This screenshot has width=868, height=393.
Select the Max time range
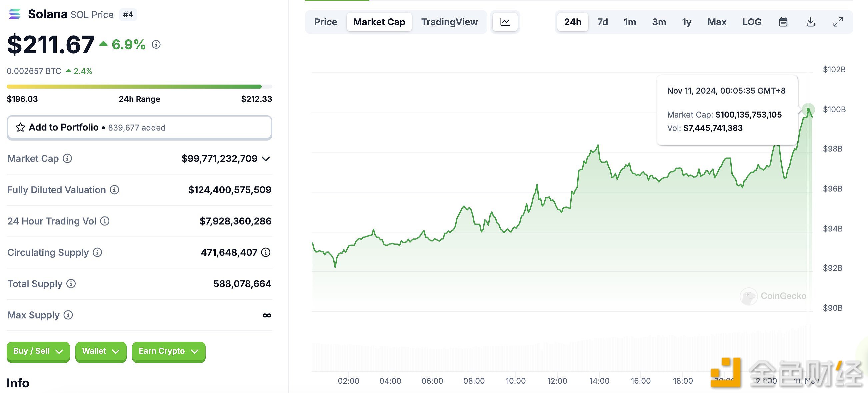717,22
